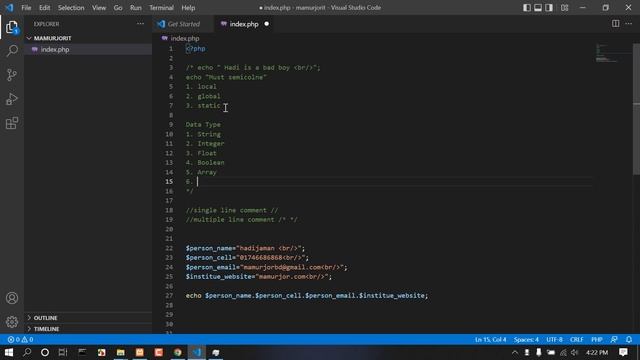Click the editor minimap preview
This screenshot has width=640, height=360.
(x=612, y=53)
